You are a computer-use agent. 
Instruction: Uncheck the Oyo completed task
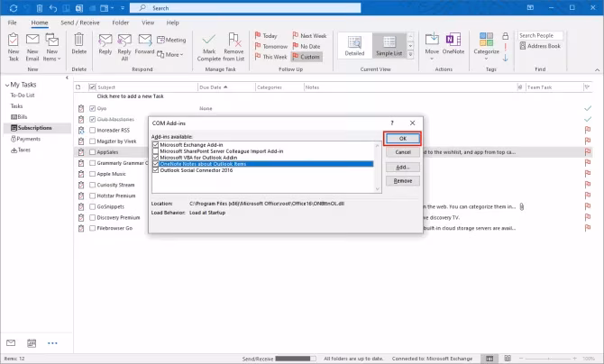92,109
